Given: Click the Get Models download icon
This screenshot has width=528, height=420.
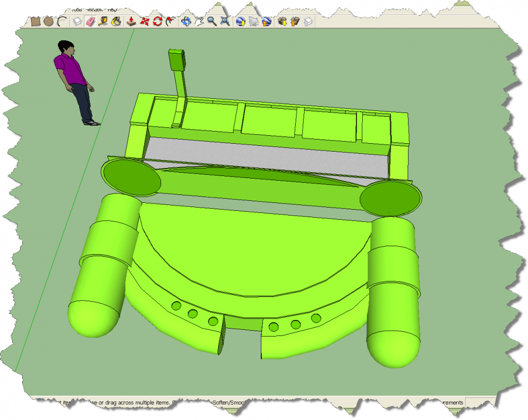Looking at the screenshot, I should [x=283, y=22].
